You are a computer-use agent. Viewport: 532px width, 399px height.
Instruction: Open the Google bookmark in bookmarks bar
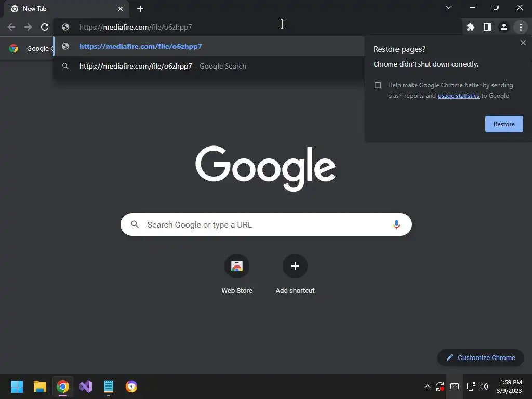[31, 48]
